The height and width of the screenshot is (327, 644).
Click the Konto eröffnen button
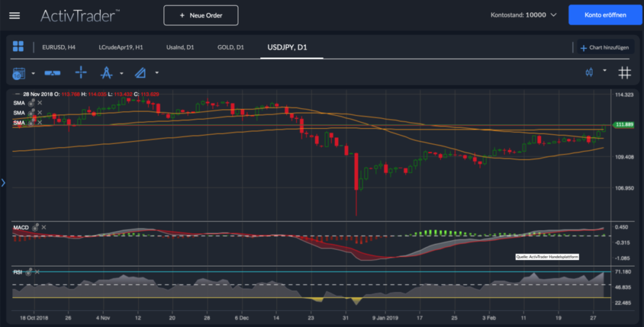tap(605, 15)
